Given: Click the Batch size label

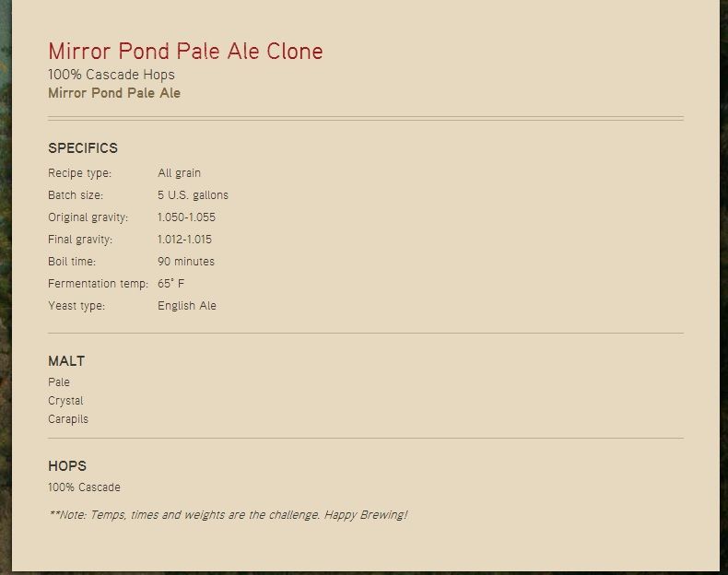Looking at the screenshot, I should (76, 195).
